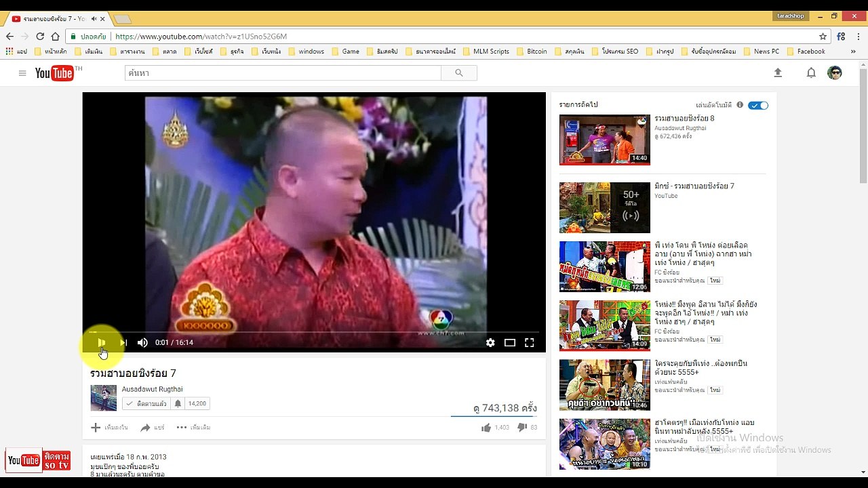The image size is (868, 488).
Task: Click the search magnifier button
Action: coord(459,73)
